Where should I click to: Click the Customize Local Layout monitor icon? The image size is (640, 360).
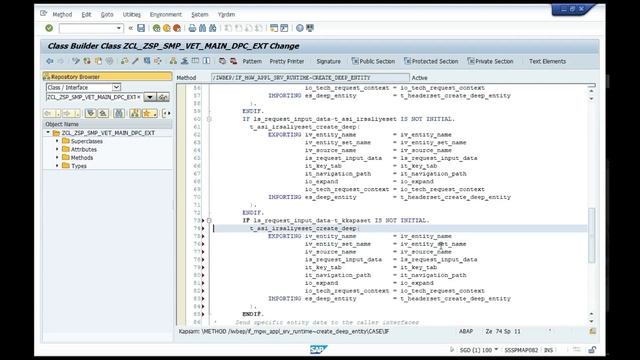[x=310, y=28]
